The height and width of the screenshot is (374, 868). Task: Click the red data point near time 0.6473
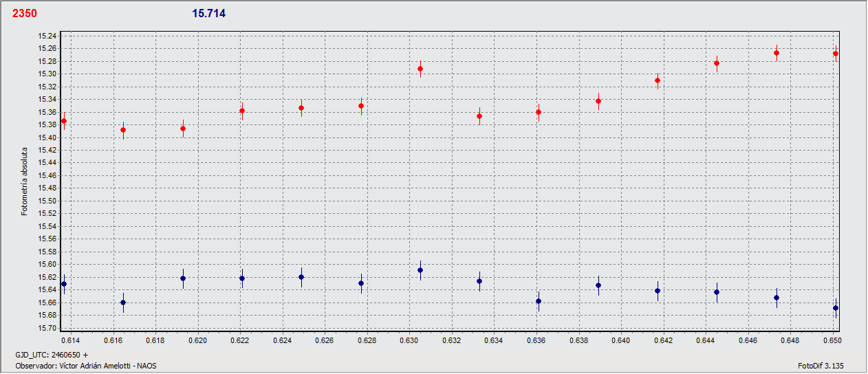point(777,53)
